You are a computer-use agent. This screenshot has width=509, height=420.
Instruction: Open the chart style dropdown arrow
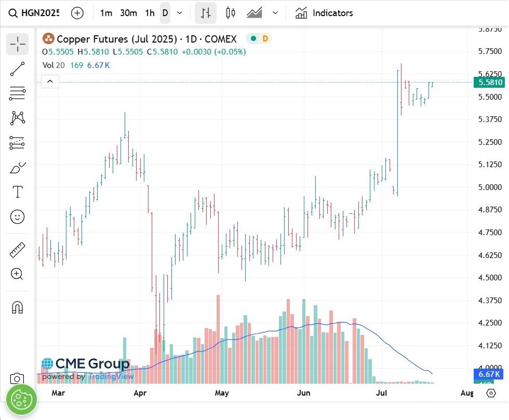[275, 13]
